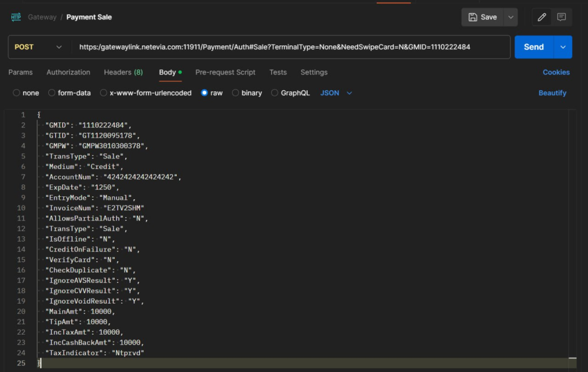This screenshot has height=372, width=588.
Task: Select the GraphQL body option
Action: click(x=275, y=93)
